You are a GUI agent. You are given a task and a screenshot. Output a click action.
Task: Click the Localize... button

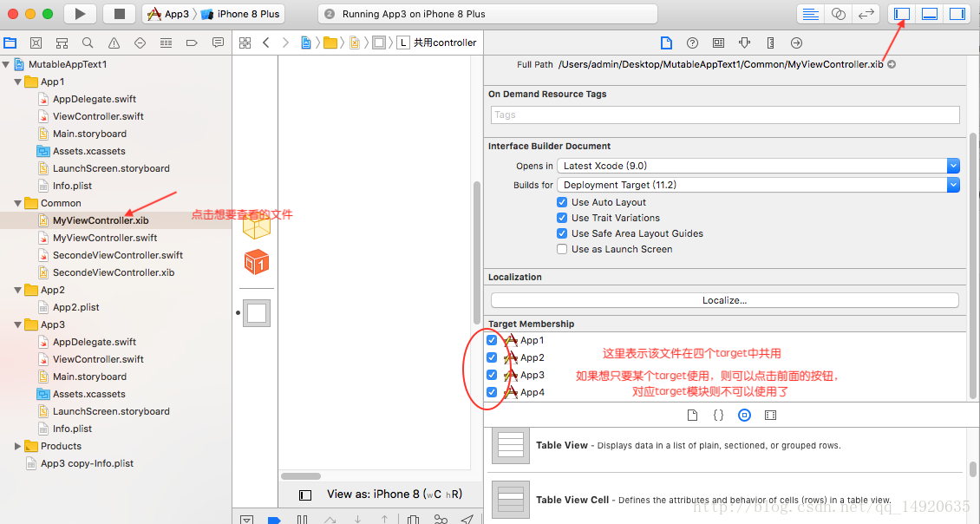tap(725, 300)
